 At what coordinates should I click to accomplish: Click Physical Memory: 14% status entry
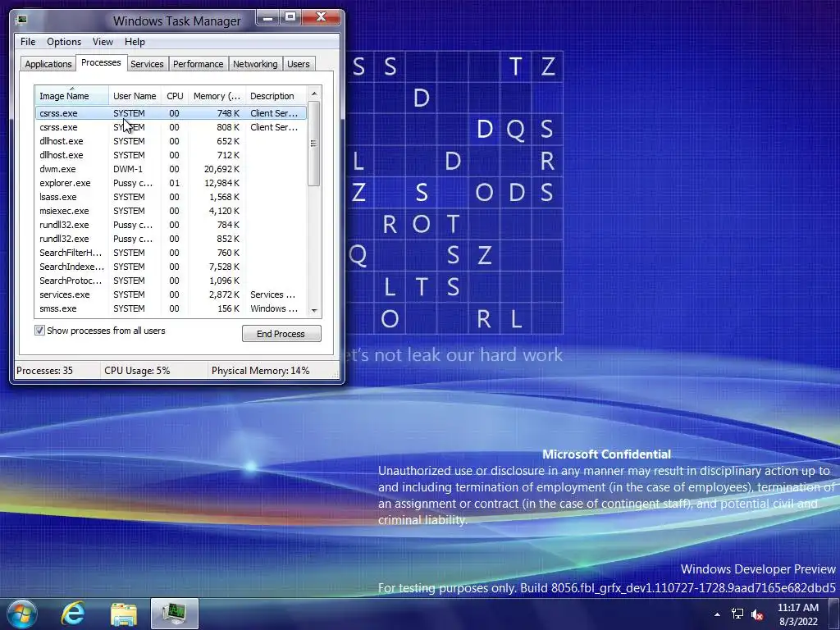[x=260, y=371]
